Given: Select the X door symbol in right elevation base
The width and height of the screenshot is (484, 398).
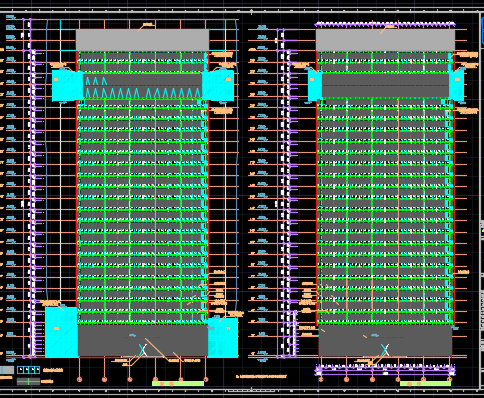Looking at the screenshot, I should pos(385,350).
